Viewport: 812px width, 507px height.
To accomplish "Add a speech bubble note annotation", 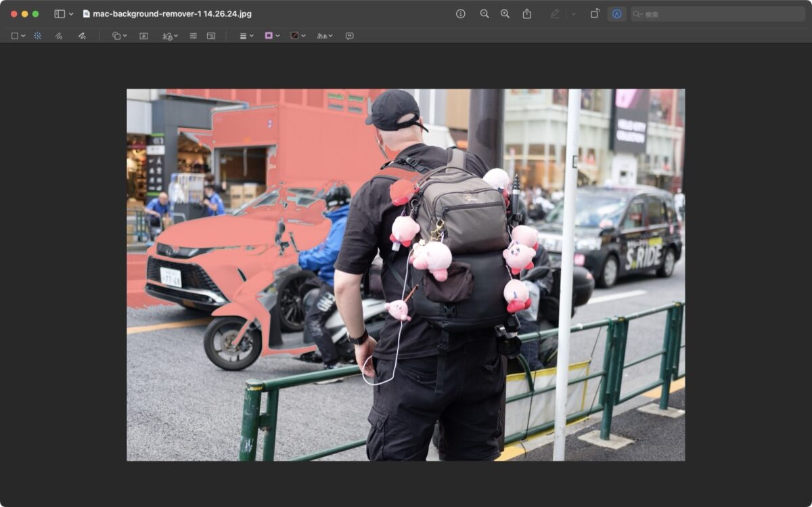I will coord(349,36).
